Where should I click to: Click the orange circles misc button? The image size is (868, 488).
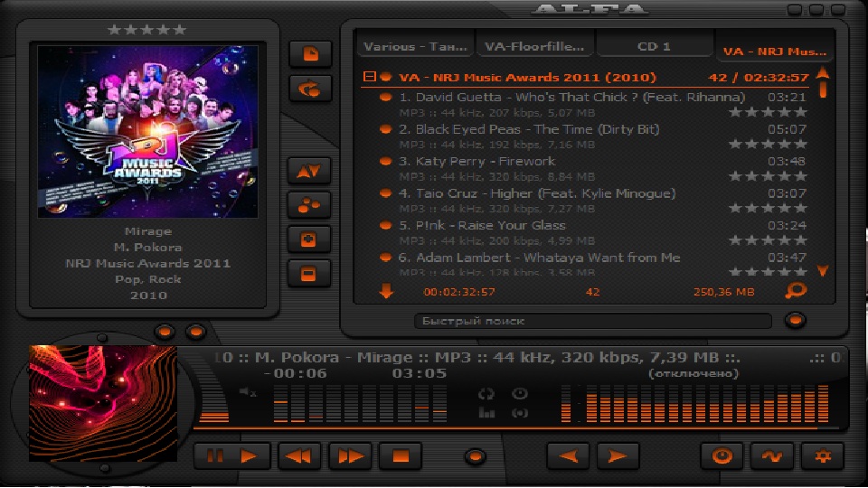309,205
